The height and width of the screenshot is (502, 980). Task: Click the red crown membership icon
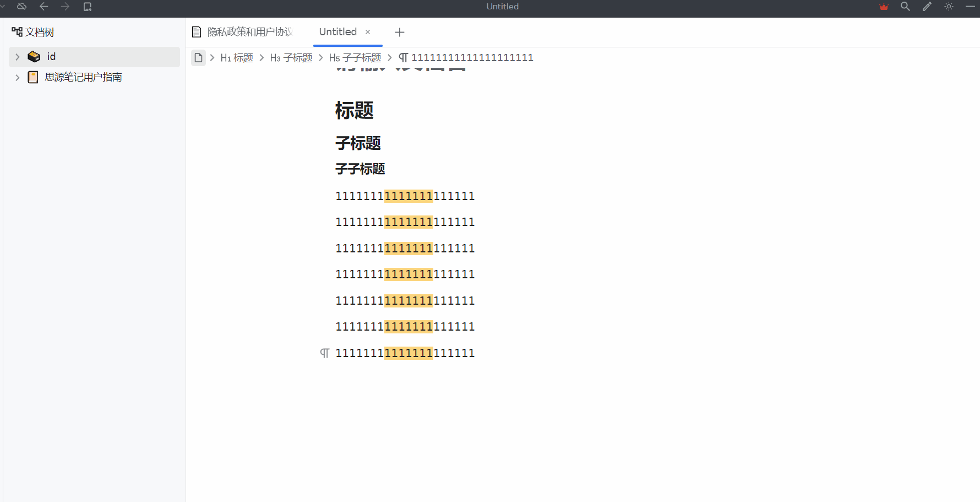click(884, 7)
